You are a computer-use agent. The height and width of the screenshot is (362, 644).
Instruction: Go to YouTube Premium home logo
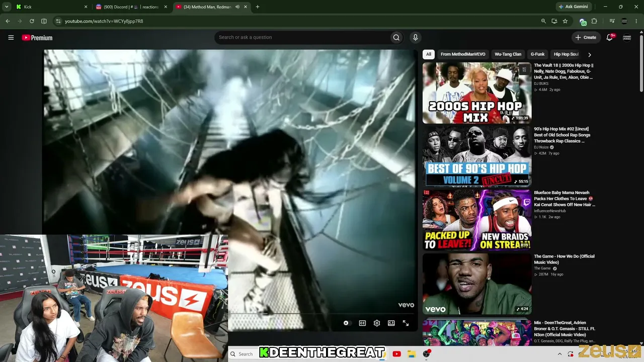[37, 38]
